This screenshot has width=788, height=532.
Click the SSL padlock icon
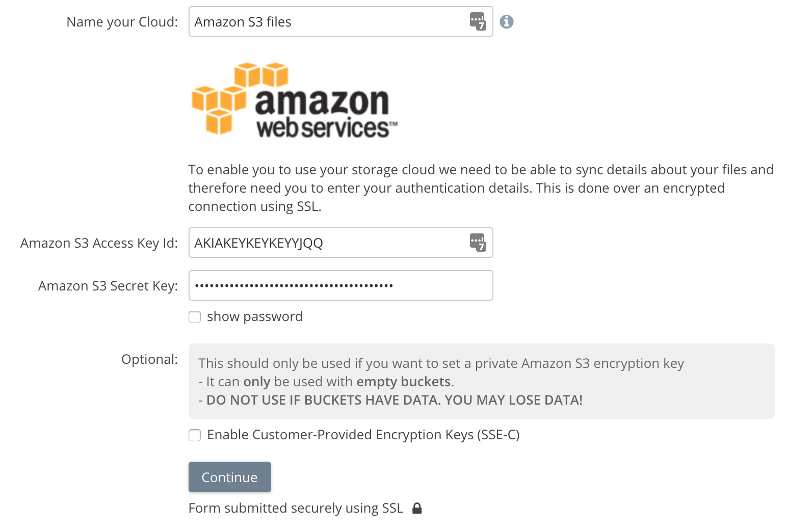pyautogui.click(x=417, y=508)
